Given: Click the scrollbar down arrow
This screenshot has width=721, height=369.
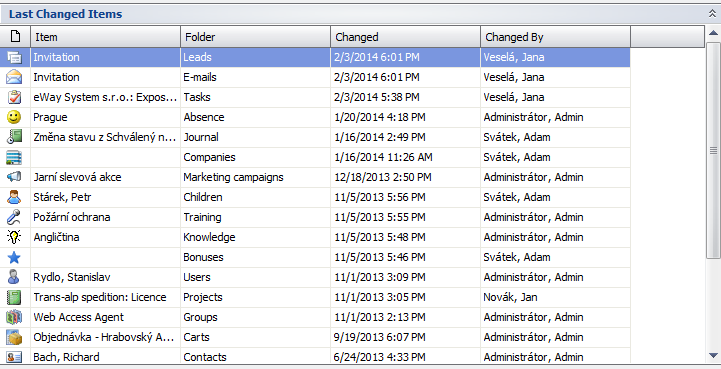Looking at the screenshot, I should click(x=713, y=355).
